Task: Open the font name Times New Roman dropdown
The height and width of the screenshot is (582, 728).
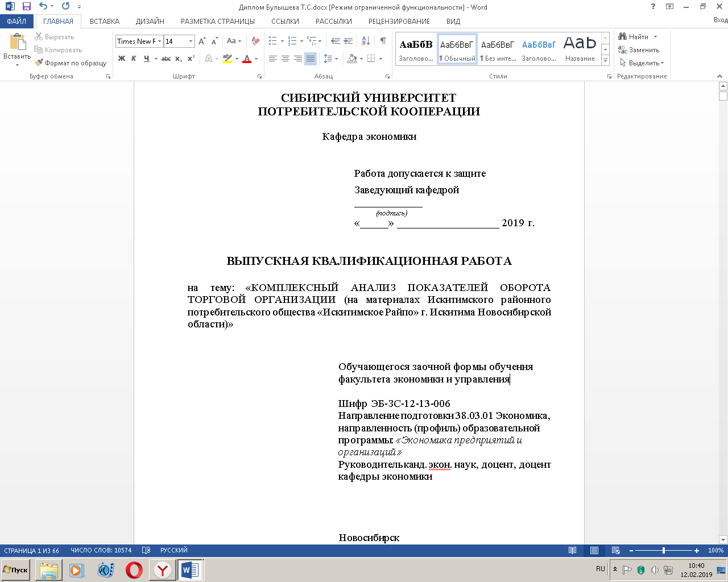Action: tap(160, 41)
